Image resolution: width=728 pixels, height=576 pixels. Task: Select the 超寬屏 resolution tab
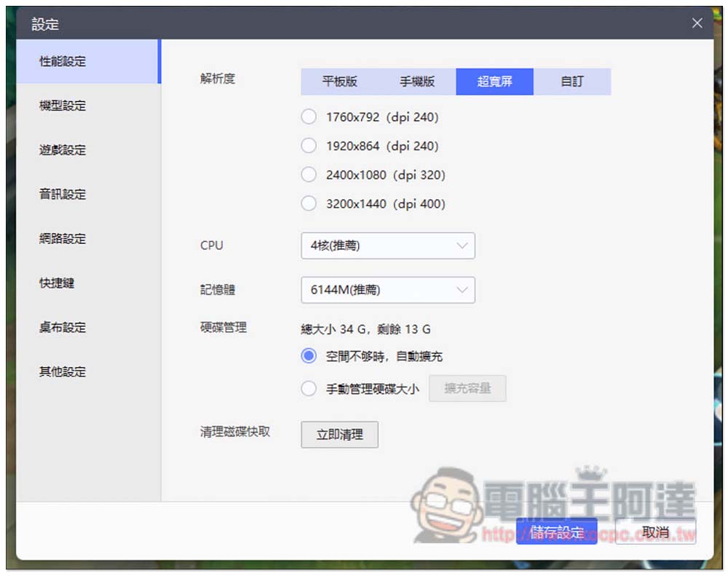pyautogui.click(x=494, y=82)
